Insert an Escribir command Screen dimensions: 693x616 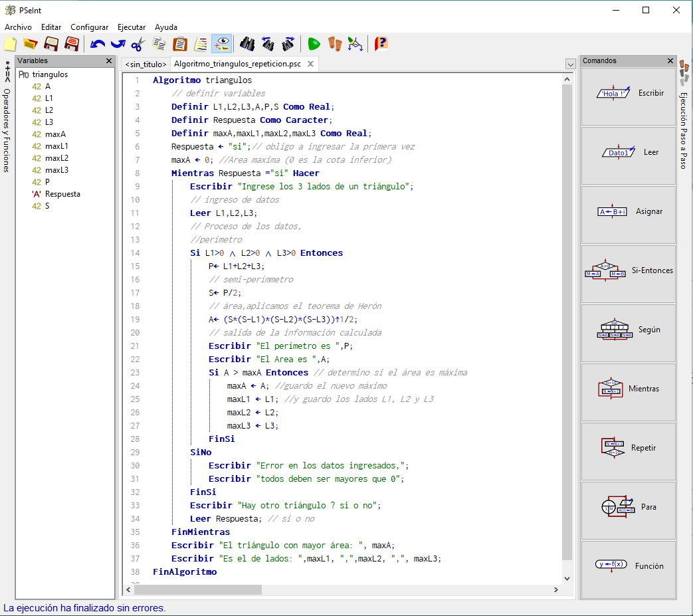point(629,96)
